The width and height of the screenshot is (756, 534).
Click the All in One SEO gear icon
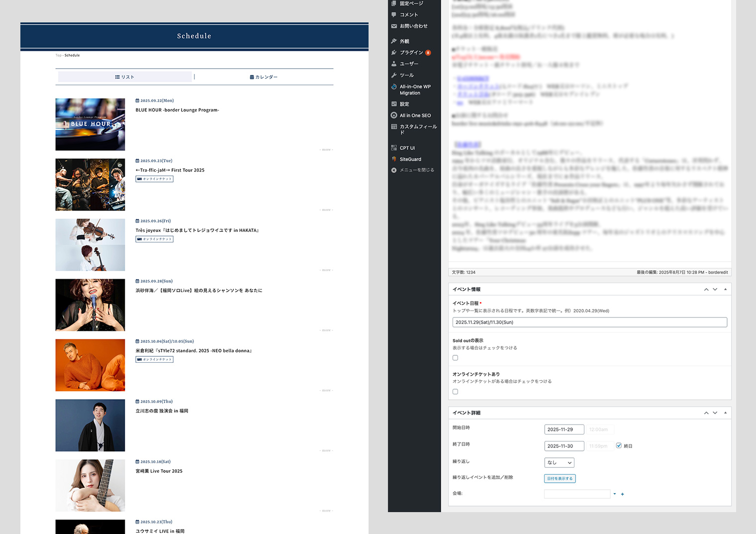pos(394,115)
